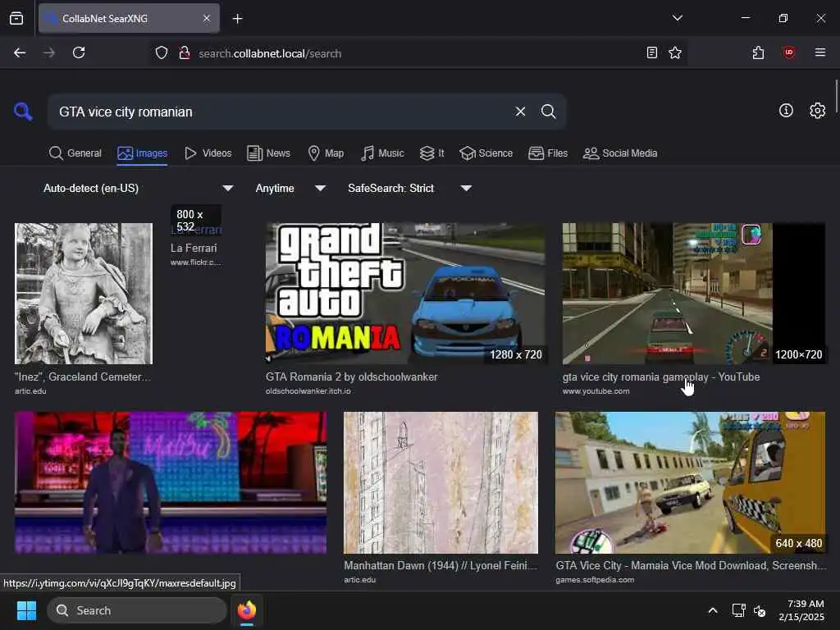Open uBlock Origin extension
Screen dimensions: 840x630
tap(789, 52)
